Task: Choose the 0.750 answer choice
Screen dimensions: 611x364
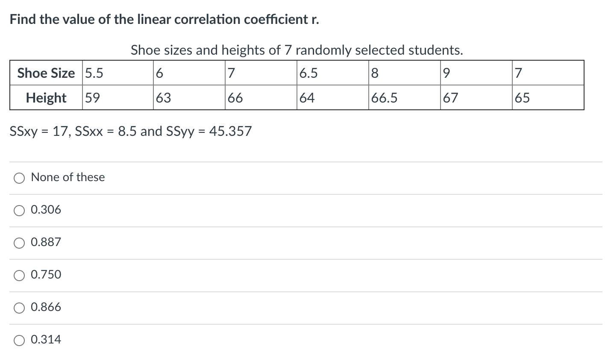Action: click(x=19, y=275)
